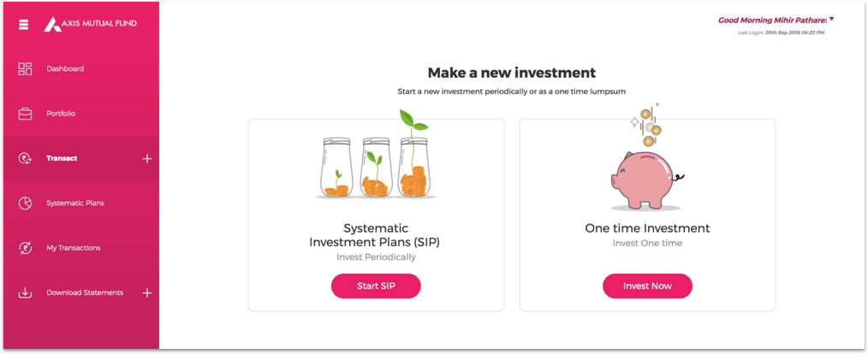Click the Portfolio briefcase icon
868x354 pixels.
25,113
